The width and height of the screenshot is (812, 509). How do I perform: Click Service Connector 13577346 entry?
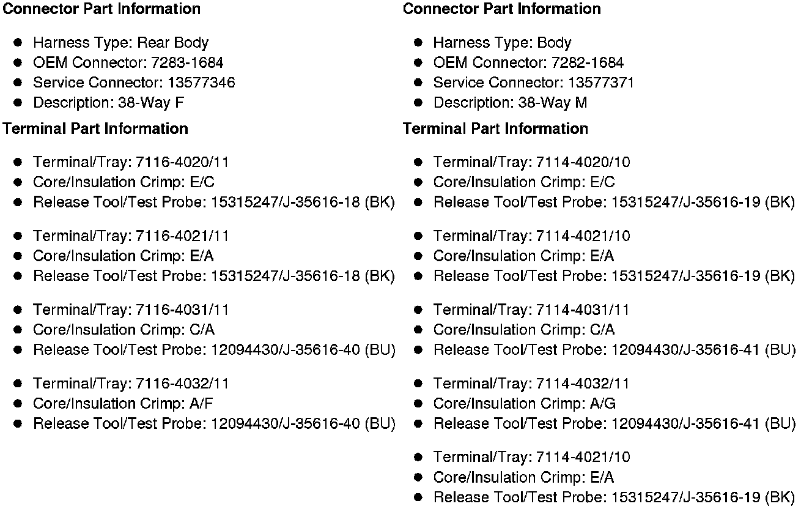coord(134,83)
